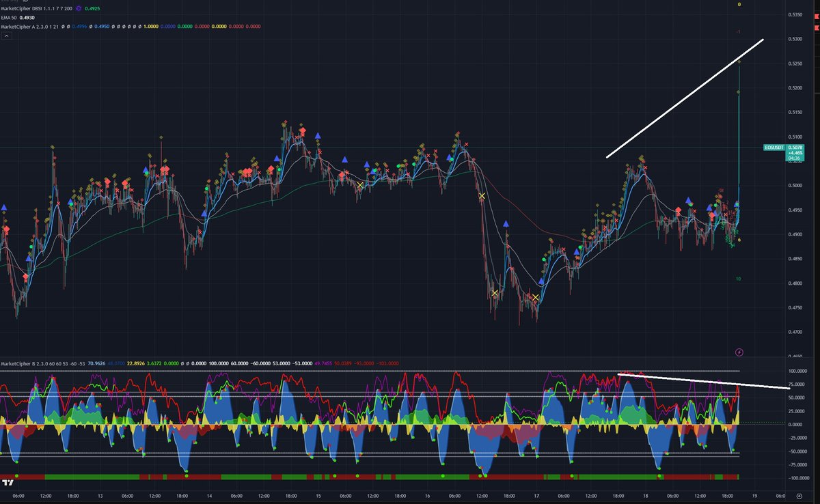Collapse the indicator legend with the chevron button
This screenshot has height=504, width=820.
pyautogui.click(x=5, y=36)
